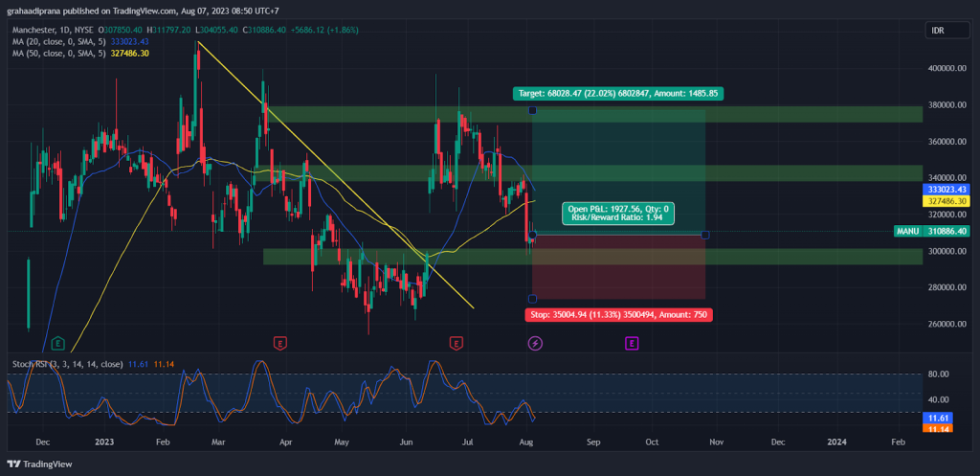The height and width of the screenshot is (476, 980).
Task: Click the Dec label near the time axis start
Action: coord(42,442)
